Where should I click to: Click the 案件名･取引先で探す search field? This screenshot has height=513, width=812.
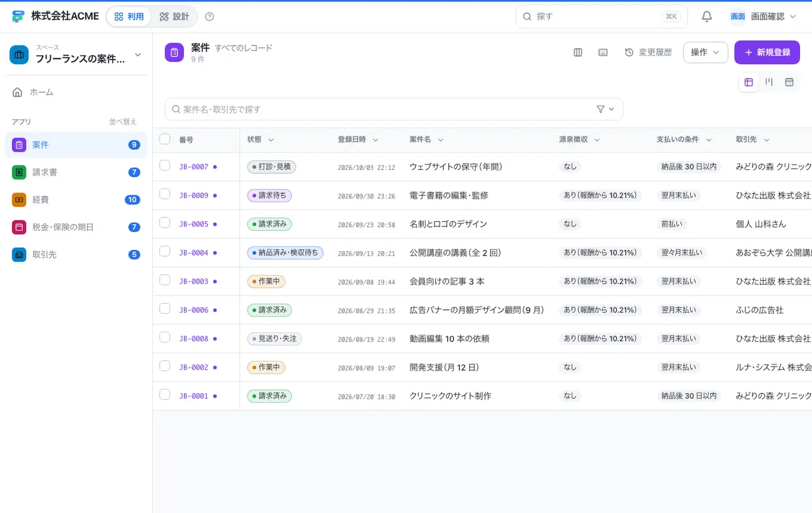[x=394, y=109]
